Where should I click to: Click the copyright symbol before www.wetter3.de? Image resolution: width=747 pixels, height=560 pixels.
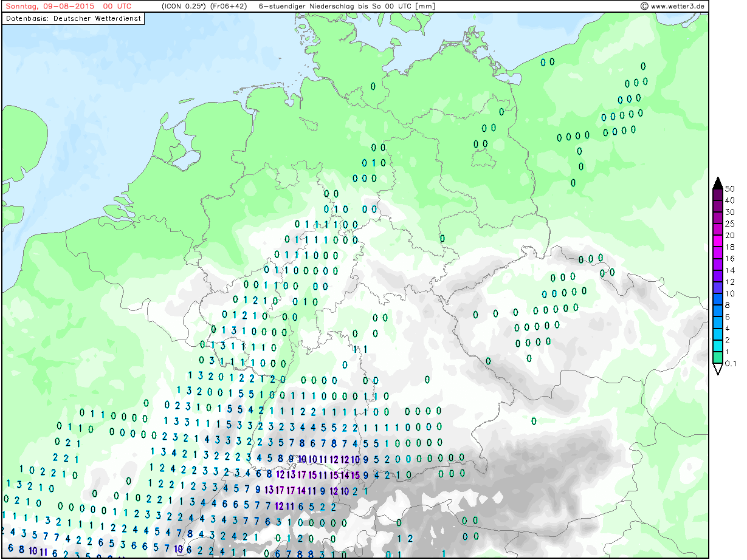[x=644, y=7]
